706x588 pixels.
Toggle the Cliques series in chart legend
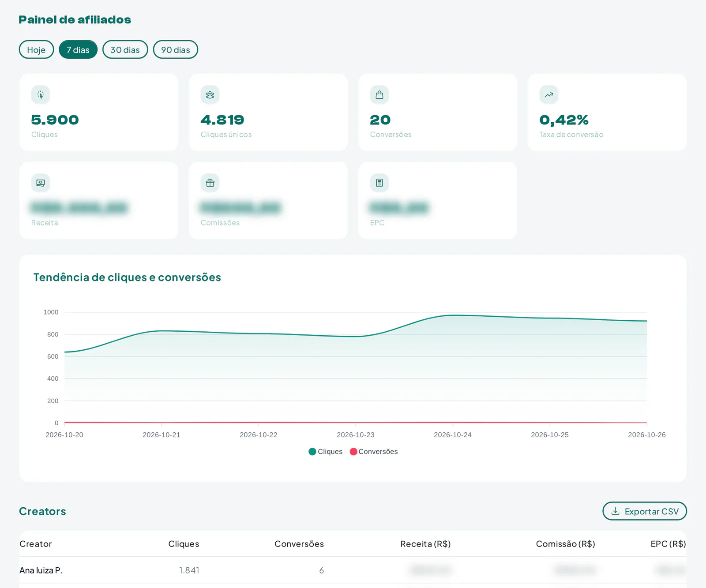tap(326, 452)
